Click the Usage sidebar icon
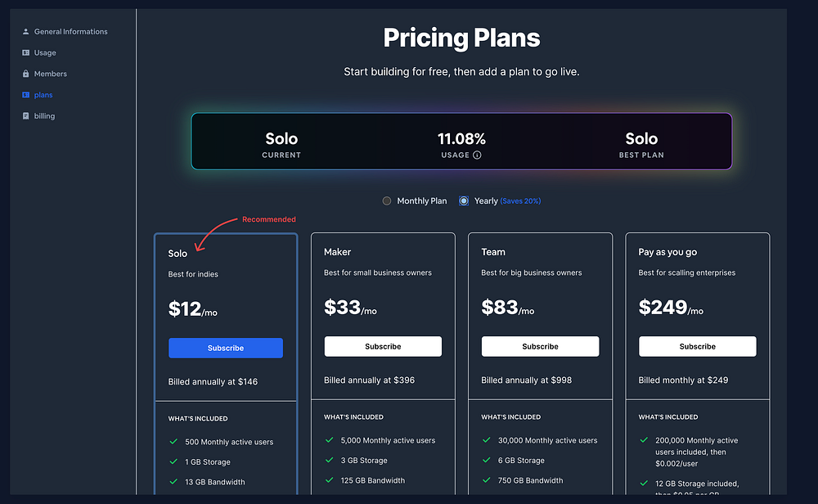 (25, 53)
